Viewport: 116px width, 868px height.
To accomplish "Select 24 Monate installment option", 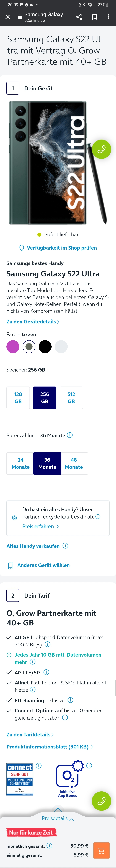I will (x=20, y=463).
